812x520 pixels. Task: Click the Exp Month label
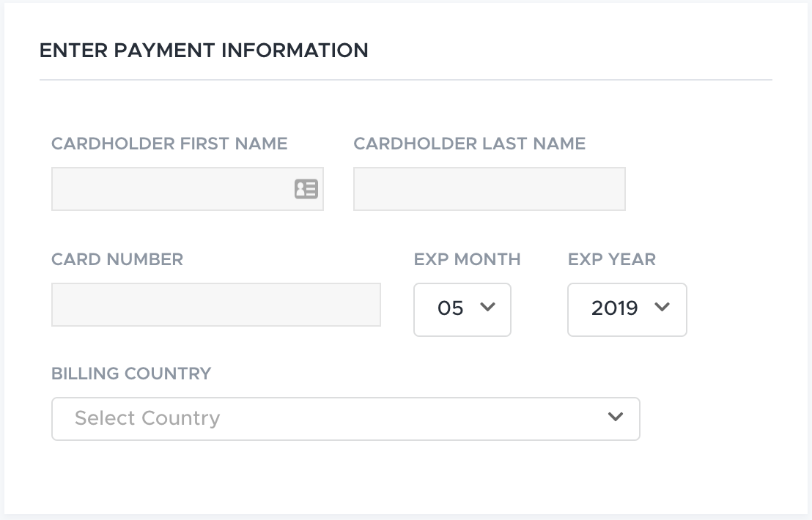click(467, 259)
